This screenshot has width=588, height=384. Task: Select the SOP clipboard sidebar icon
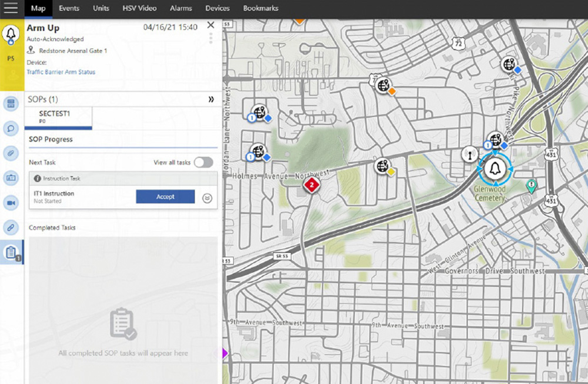[11, 252]
